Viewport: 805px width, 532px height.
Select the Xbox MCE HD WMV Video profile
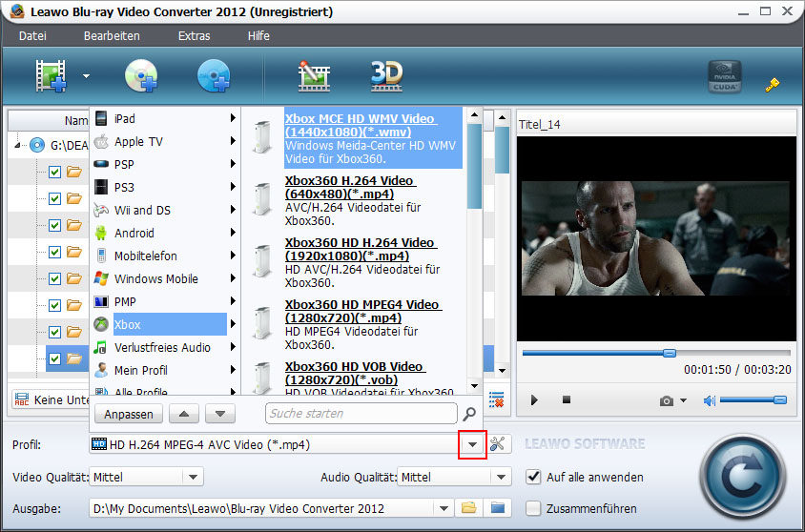pyautogui.click(x=373, y=138)
